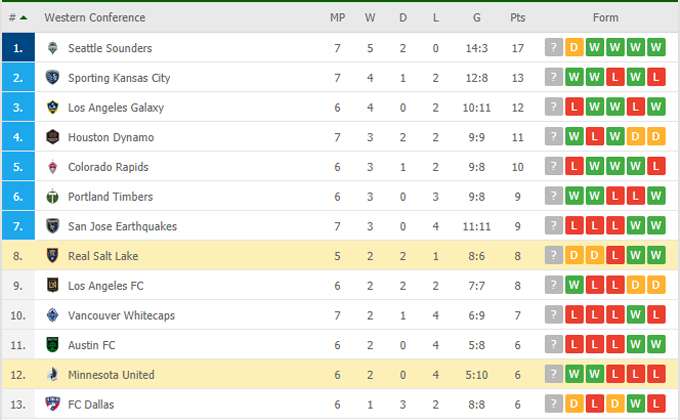This screenshot has width=680, height=420.
Task: Open the Real Salt Lake team link
Action: (x=103, y=256)
